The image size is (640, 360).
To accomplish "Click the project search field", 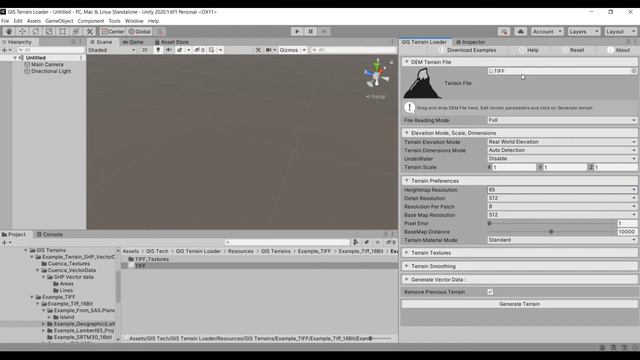I will pos(287,242).
